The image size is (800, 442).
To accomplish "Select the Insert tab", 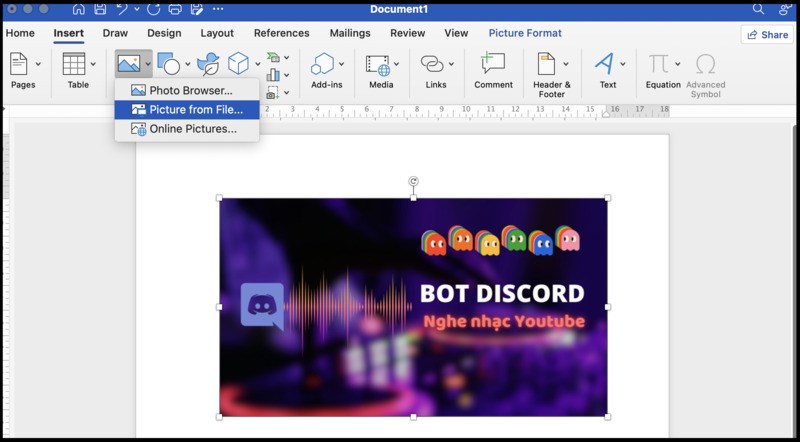I will point(68,33).
